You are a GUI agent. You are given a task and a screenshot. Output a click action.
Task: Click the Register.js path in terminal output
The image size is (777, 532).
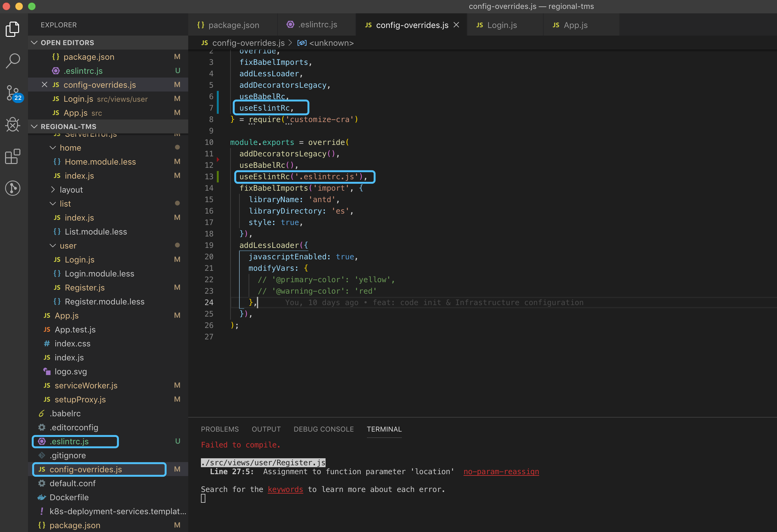point(263,462)
